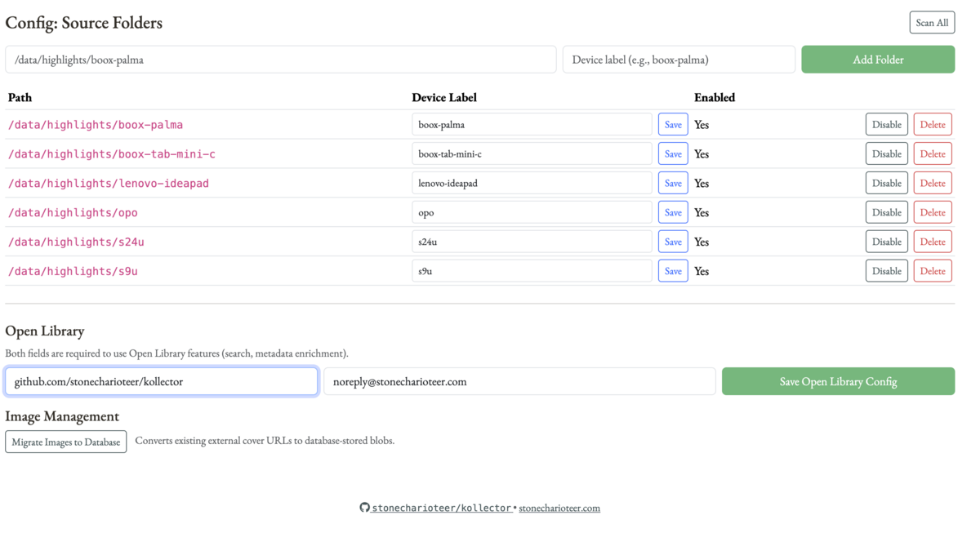The width and height of the screenshot is (980, 542).
Task: Disable the /data/highlights/boox-palma folder
Action: (x=886, y=123)
